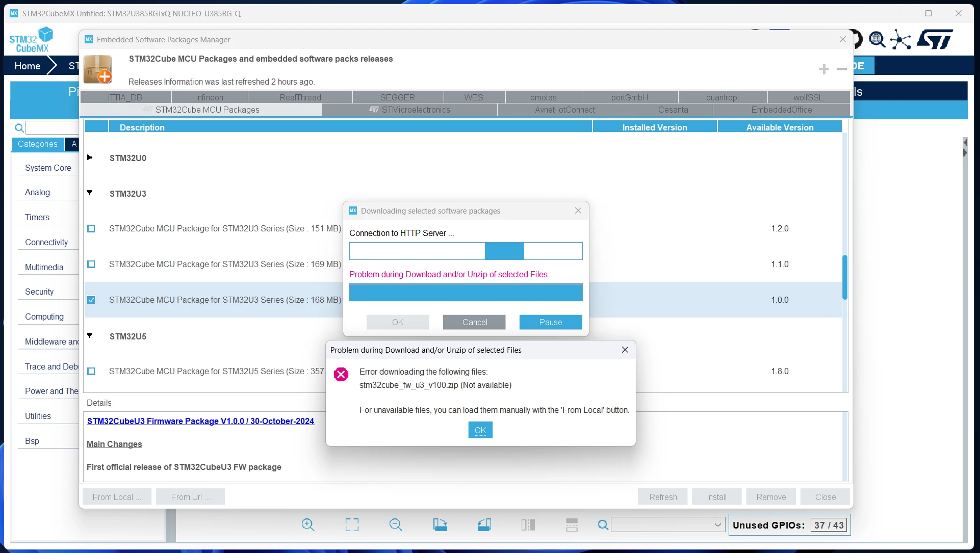980x553 pixels.
Task: Click the Connection to HTTP Server progress bar
Action: [466, 251]
